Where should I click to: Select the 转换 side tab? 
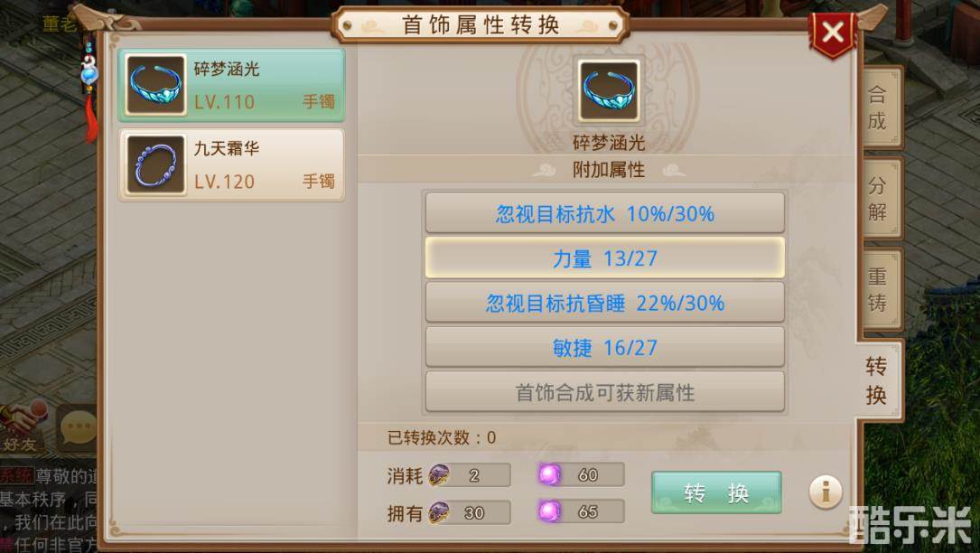(878, 380)
